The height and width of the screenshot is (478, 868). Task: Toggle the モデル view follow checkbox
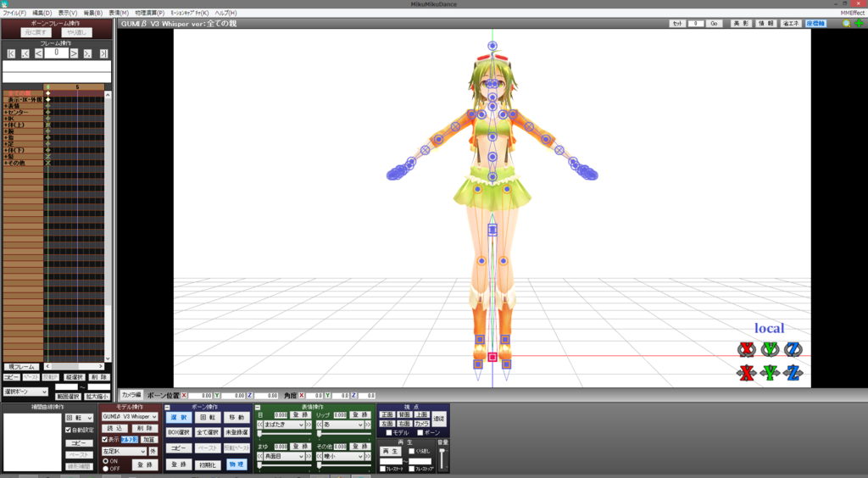point(388,432)
